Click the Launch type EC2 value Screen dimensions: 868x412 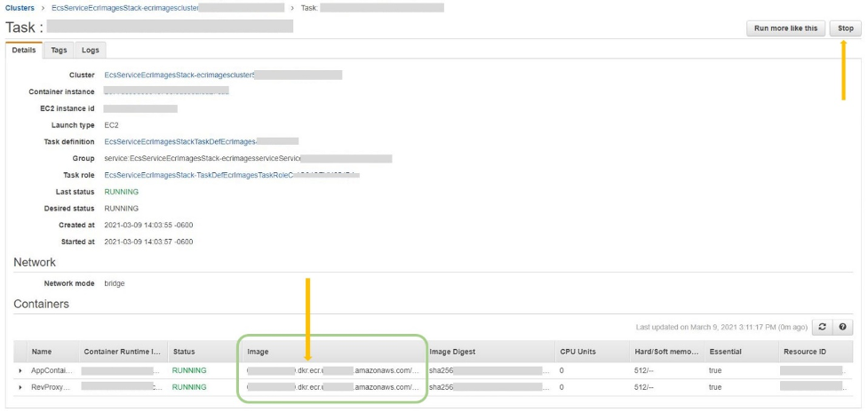[x=111, y=125]
